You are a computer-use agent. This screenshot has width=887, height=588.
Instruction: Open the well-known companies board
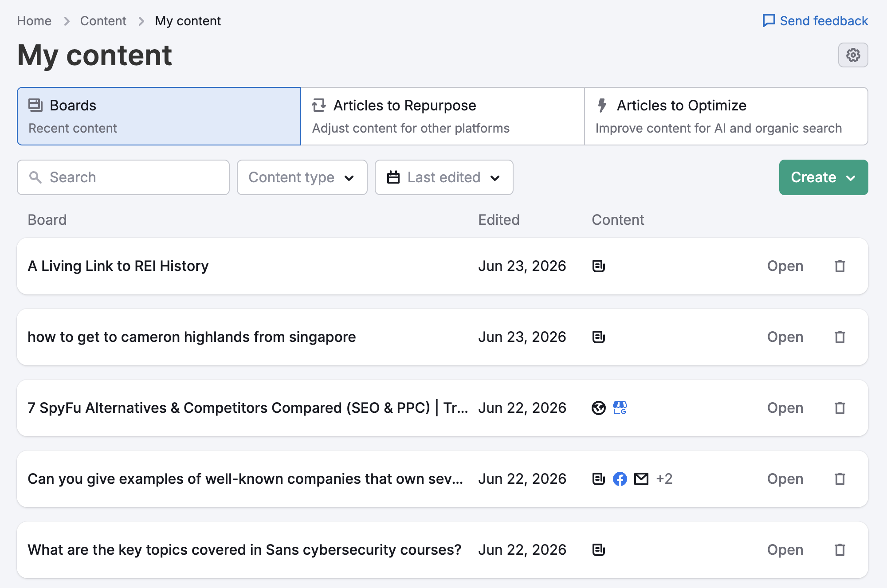coord(785,479)
